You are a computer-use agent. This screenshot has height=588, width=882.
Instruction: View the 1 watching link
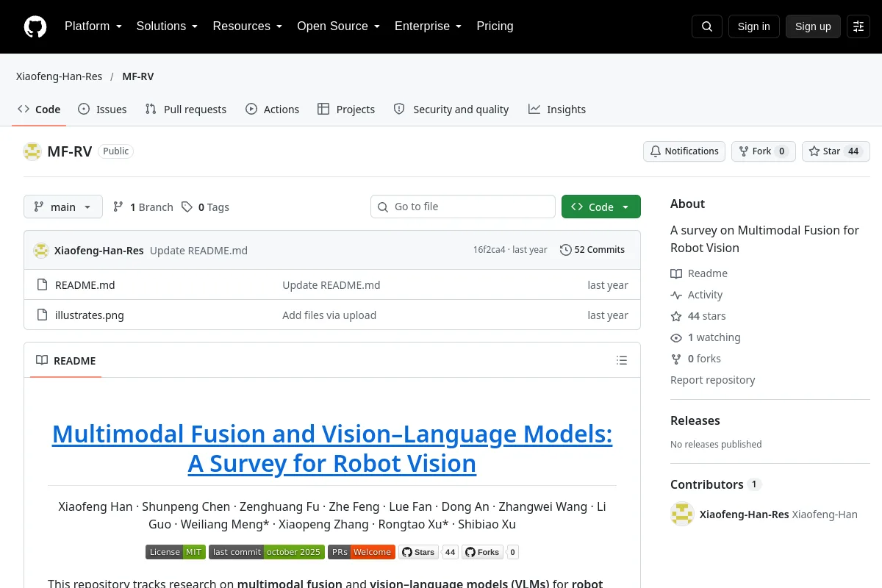point(706,337)
